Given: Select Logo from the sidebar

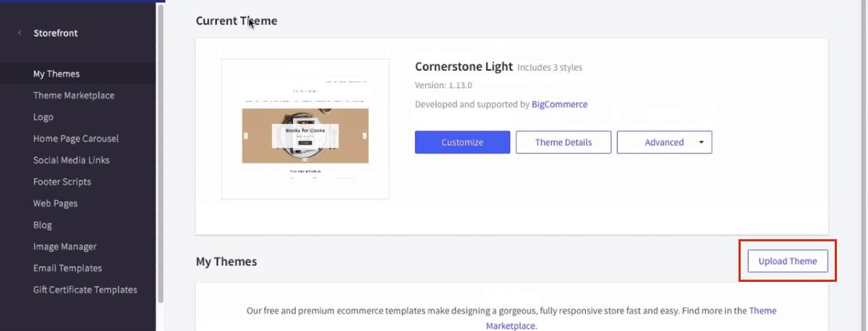Looking at the screenshot, I should pyautogui.click(x=43, y=117).
